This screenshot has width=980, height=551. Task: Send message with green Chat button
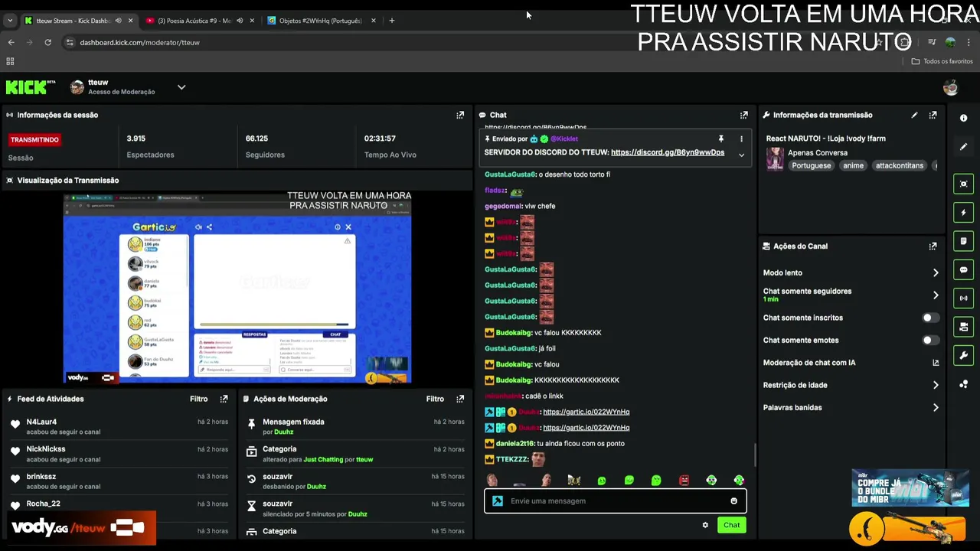pyautogui.click(x=731, y=525)
